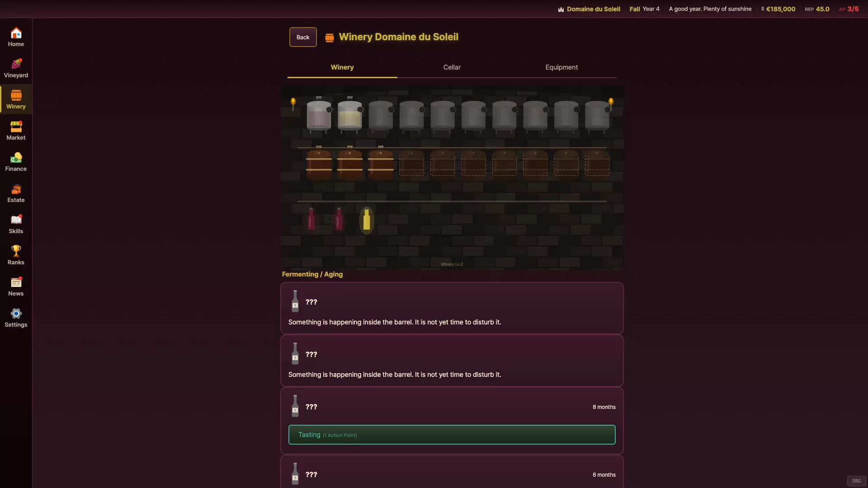Select the second tank with yellow wine

(350, 116)
